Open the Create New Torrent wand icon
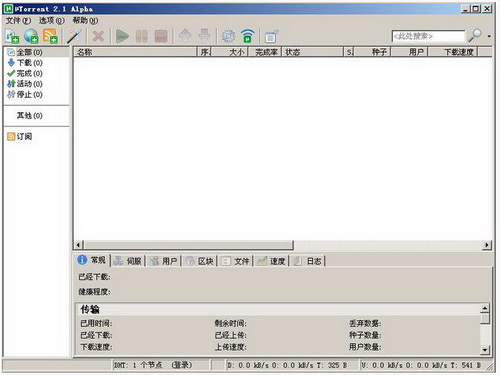The image size is (500, 375). [x=74, y=36]
